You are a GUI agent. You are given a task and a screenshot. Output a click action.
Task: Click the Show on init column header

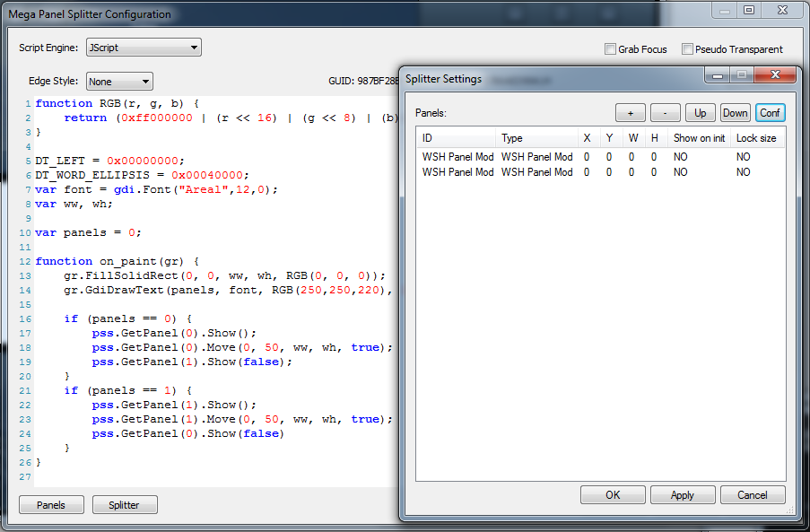pyautogui.click(x=699, y=138)
